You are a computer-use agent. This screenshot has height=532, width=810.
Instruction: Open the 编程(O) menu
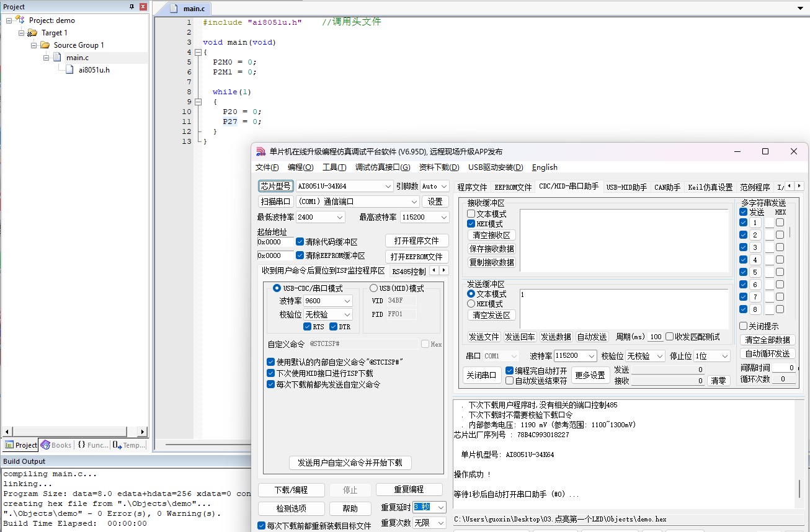[x=300, y=167]
